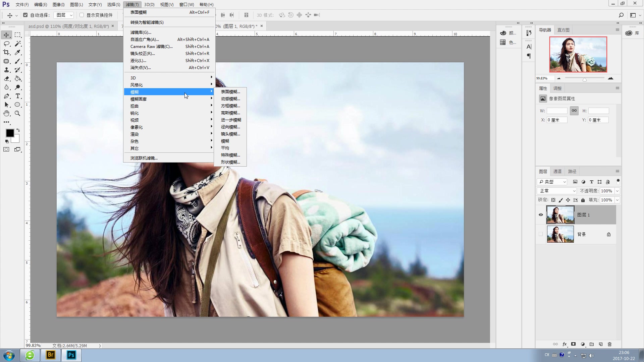Switch to the 通道 tab
This screenshot has height=362, width=644.
click(557, 171)
